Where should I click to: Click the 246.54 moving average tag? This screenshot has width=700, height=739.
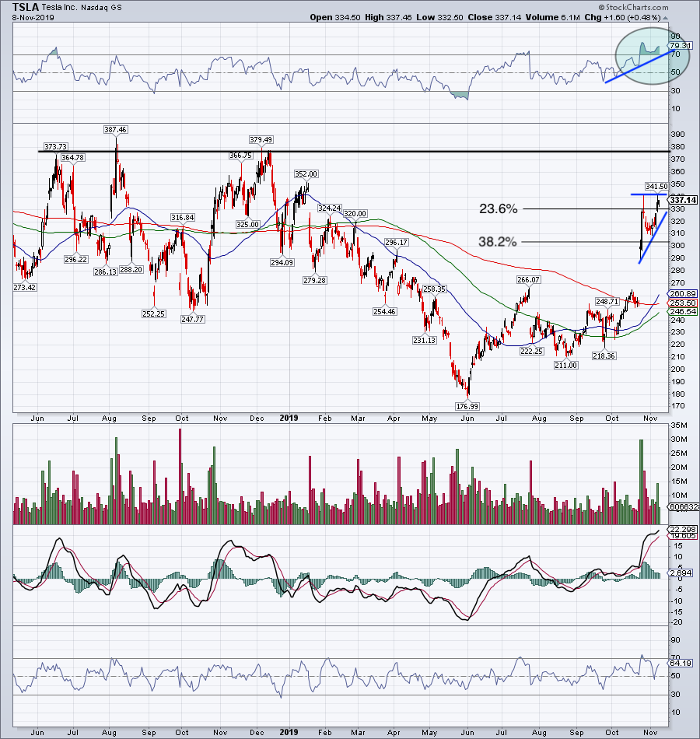point(683,311)
